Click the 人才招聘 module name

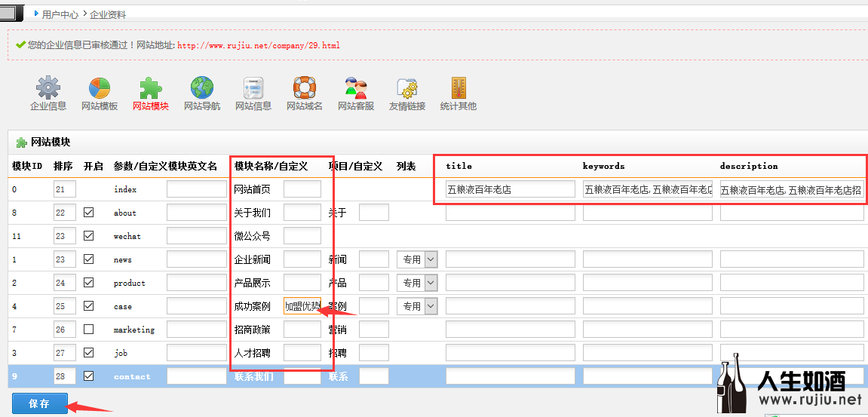(x=253, y=352)
